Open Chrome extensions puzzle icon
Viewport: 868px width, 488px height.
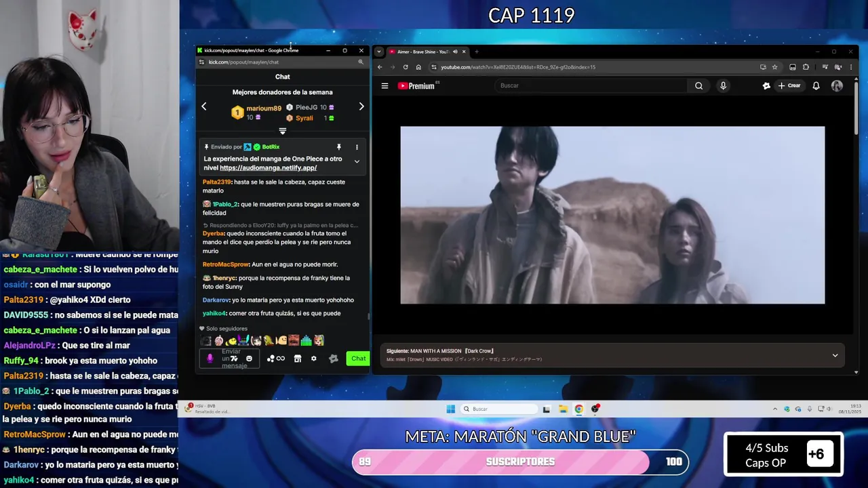(806, 67)
